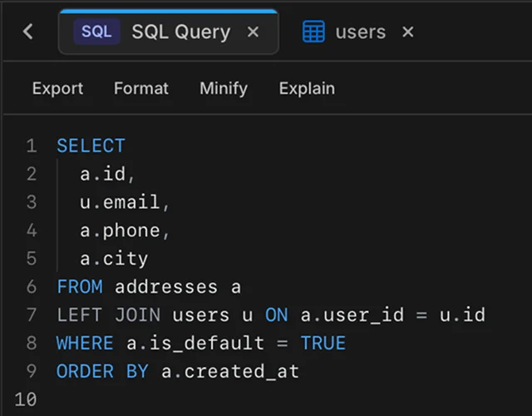Click a.user_id in the join condition
Screen dimensions: 532x416
coord(352,314)
